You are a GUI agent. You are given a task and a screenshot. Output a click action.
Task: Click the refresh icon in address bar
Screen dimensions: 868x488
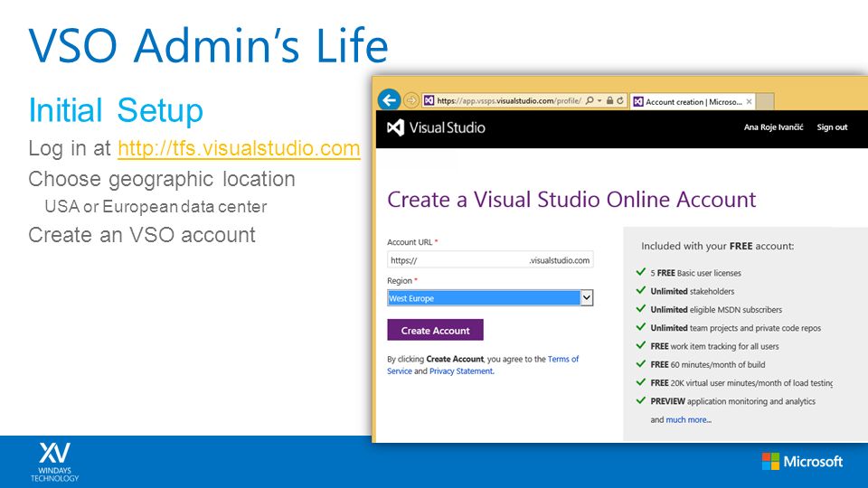[x=620, y=100]
